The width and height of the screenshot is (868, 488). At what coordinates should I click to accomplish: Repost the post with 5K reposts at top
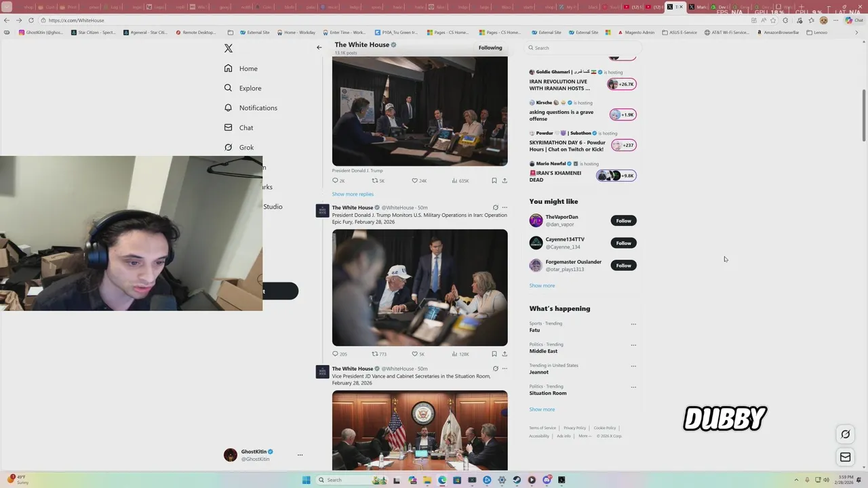pos(378,181)
